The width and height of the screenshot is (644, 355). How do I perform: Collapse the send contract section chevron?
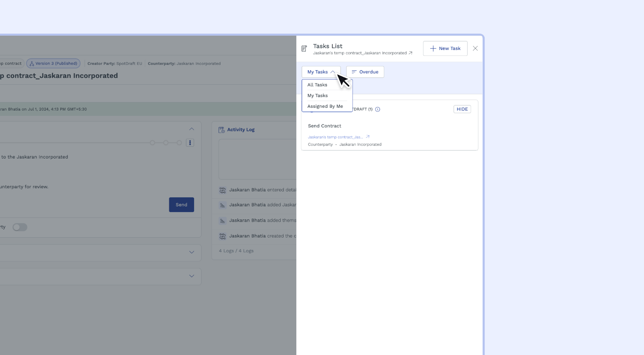click(x=192, y=129)
